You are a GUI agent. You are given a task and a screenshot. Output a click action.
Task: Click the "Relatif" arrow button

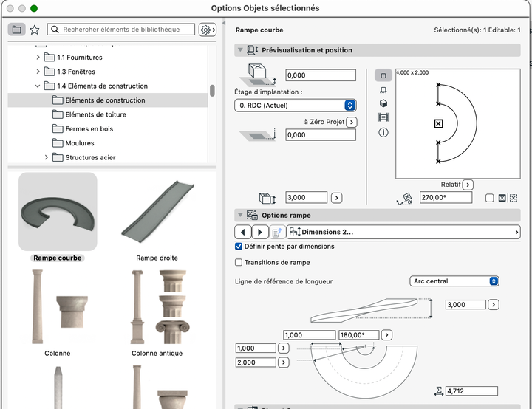468,185
